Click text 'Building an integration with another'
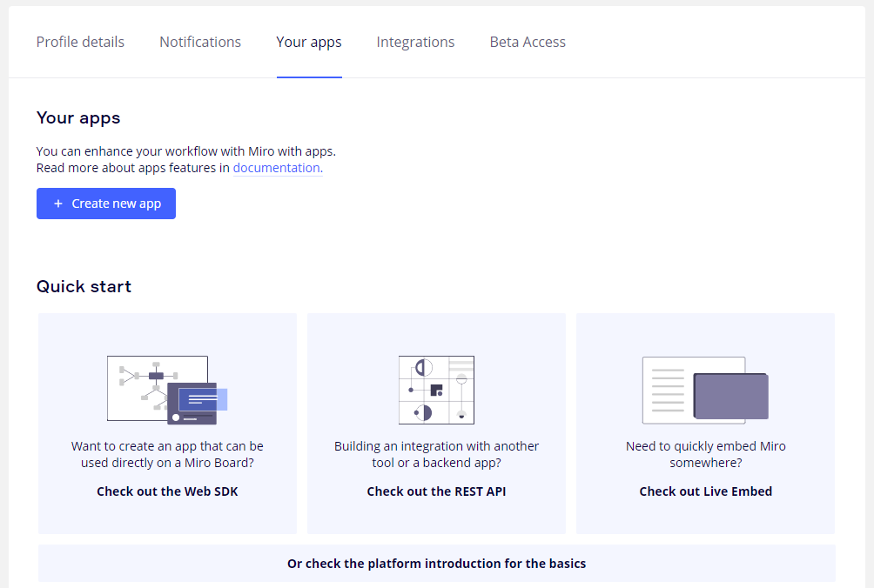874x588 pixels. (x=436, y=446)
